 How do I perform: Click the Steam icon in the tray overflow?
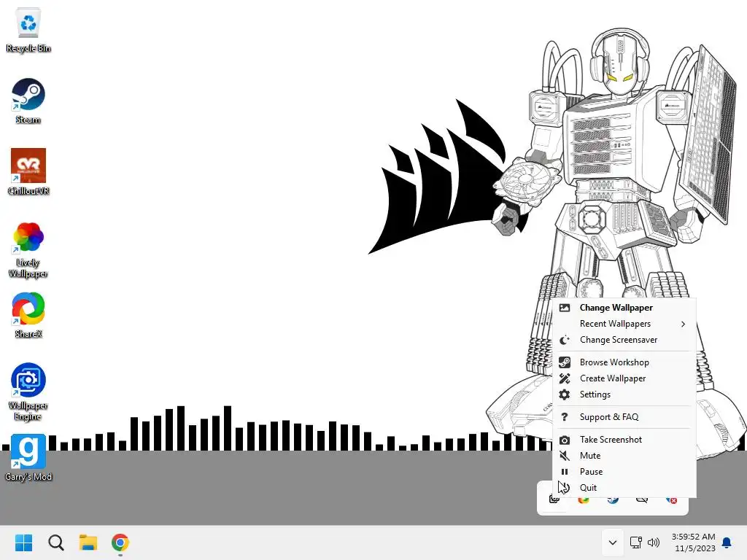(613, 500)
